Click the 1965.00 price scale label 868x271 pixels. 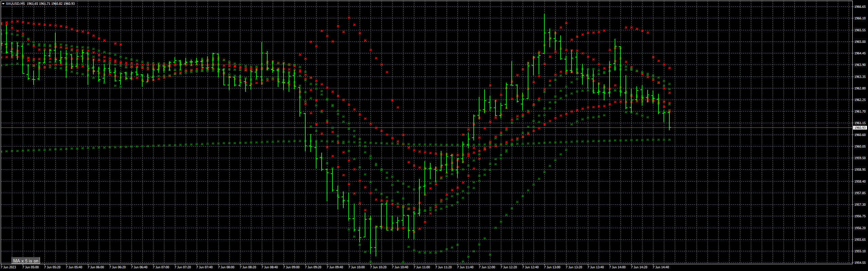(x=860, y=42)
